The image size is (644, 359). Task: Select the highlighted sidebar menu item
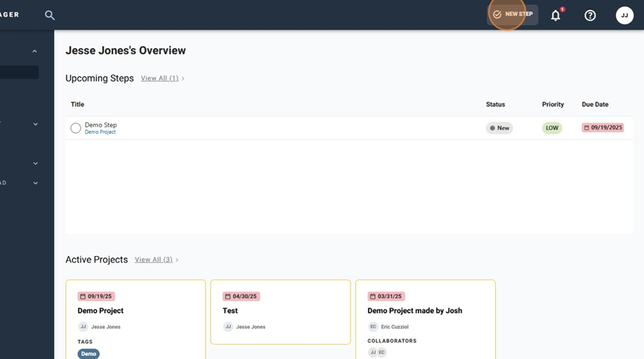(19, 72)
